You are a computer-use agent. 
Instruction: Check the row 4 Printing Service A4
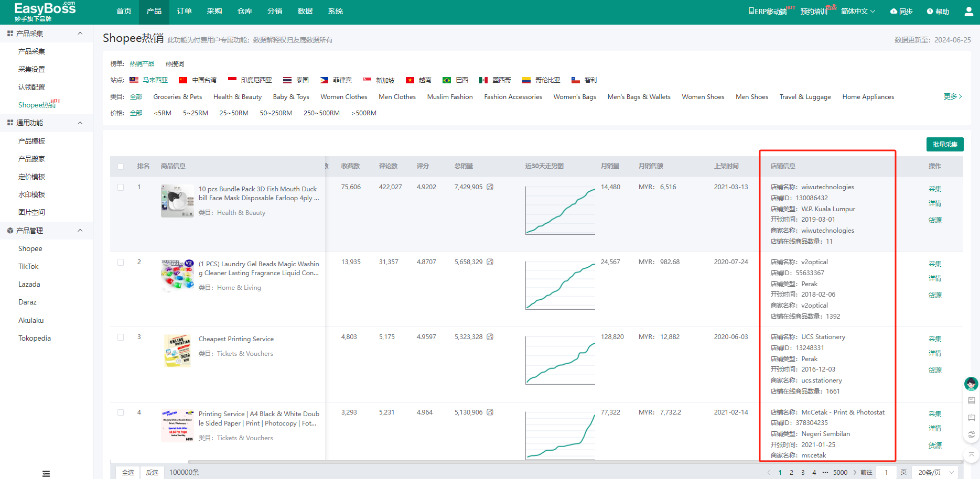(x=121, y=412)
